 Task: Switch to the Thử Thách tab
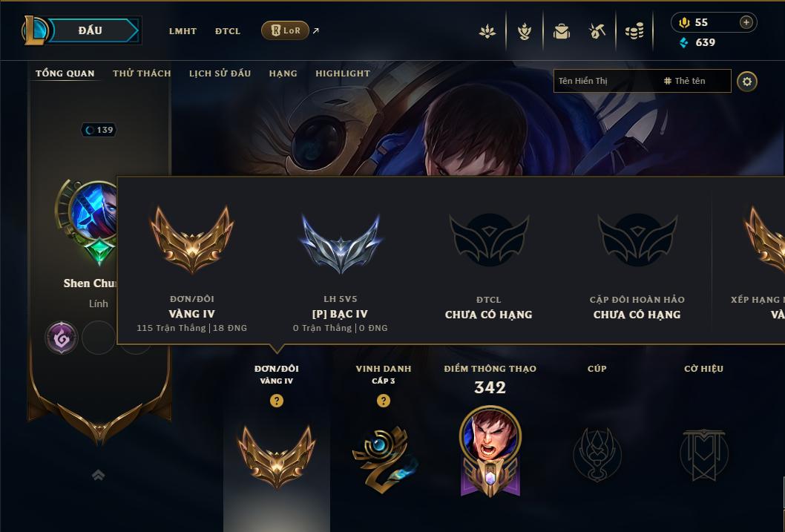point(142,73)
